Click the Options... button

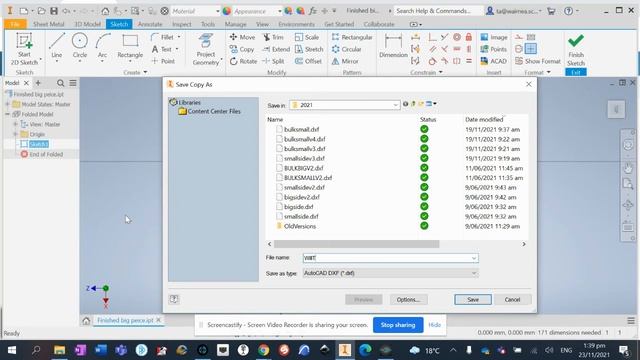[x=408, y=300]
